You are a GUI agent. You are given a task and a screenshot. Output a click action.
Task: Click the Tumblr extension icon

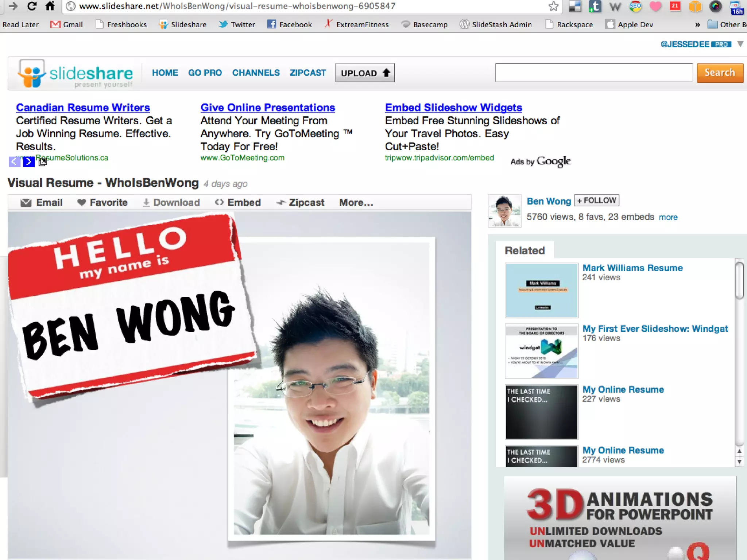click(x=595, y=6)
